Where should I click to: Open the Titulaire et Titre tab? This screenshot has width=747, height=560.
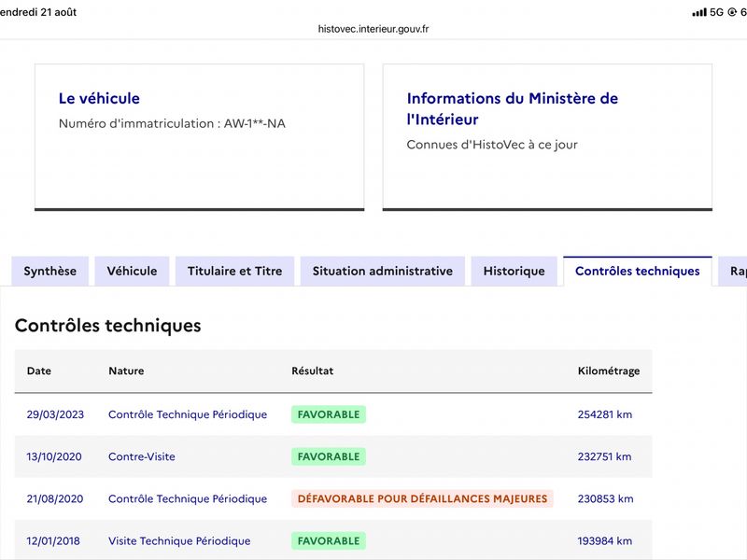tap(235, 271)
